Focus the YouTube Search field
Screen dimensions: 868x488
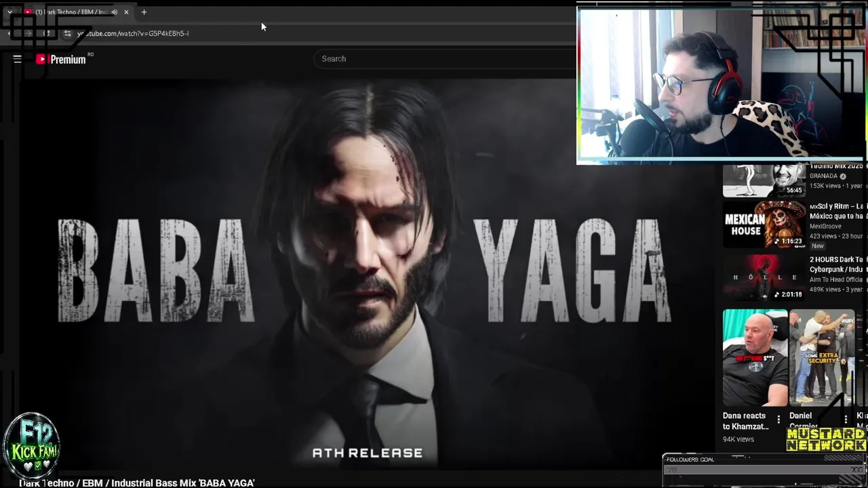pyautogui.click(x=444, y=59)
